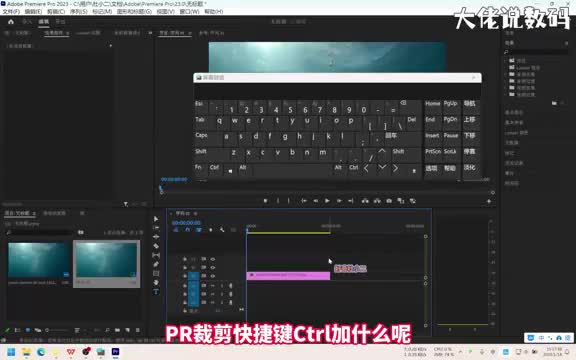Open the 文件(F) menu
The height and width of the screenshot is (360, 576).
[11, 12]
